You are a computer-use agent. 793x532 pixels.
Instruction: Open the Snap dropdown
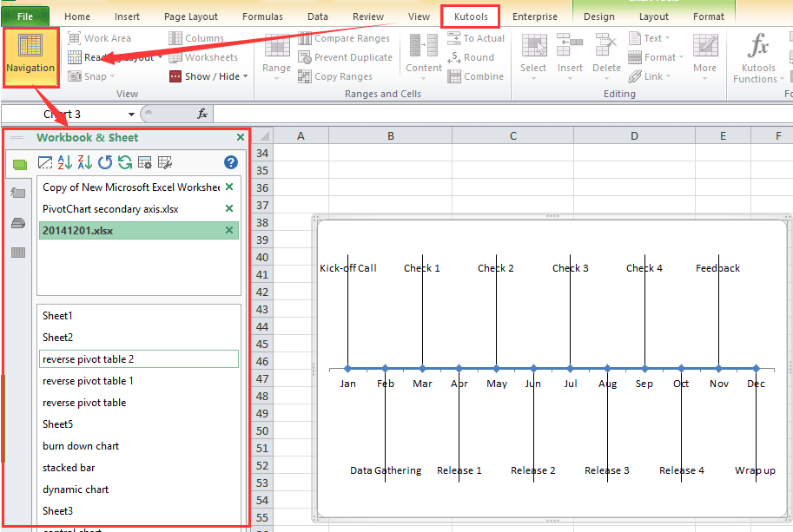[96, 76]
